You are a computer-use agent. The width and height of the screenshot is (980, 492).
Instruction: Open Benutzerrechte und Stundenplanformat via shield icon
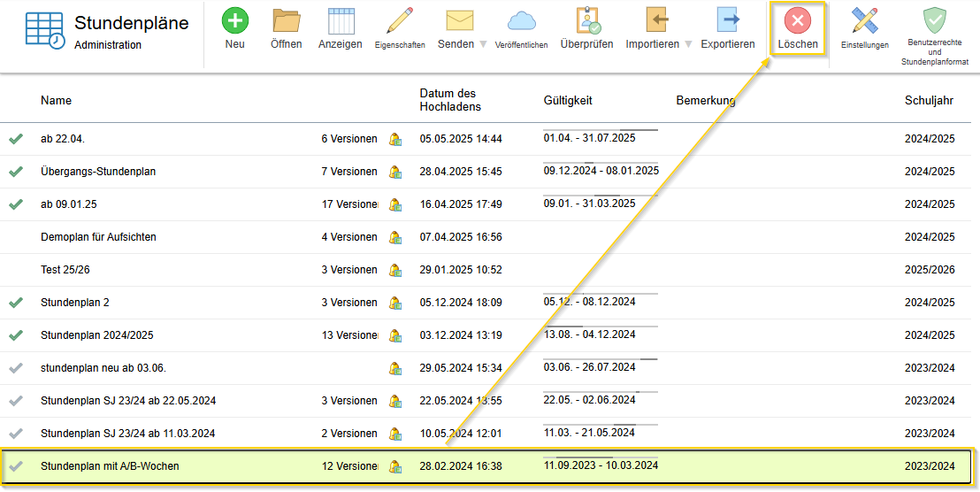point(934,20)
